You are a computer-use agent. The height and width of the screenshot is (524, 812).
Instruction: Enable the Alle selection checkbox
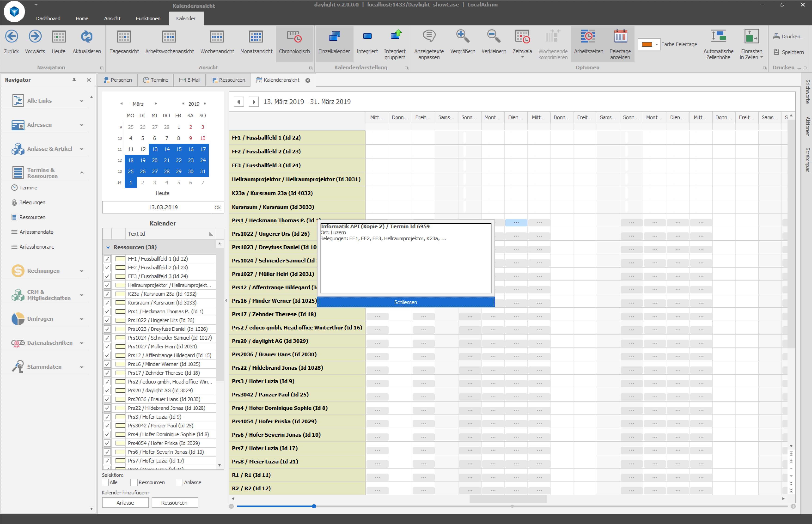click(106, 482)
